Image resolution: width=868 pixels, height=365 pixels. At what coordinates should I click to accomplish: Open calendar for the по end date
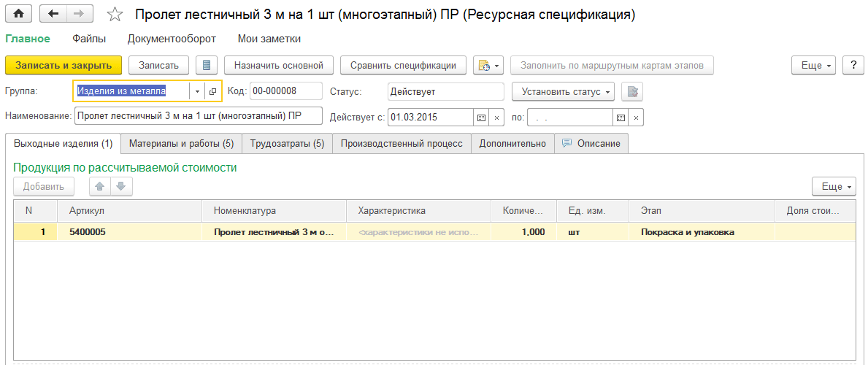(621, 118)
